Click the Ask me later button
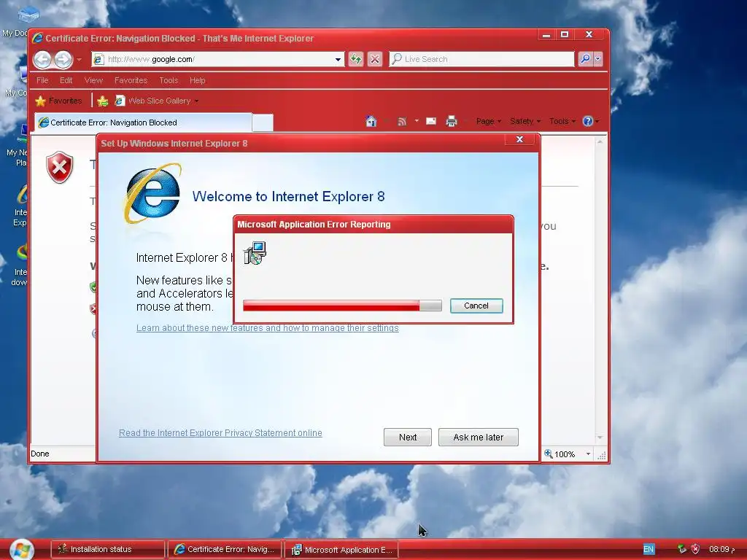 [479, 437]
